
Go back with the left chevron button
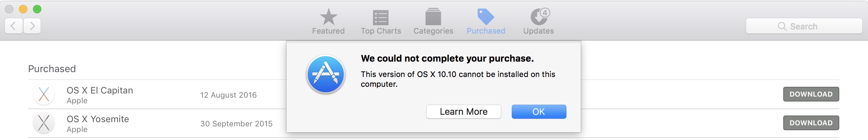tap(14, 26)
